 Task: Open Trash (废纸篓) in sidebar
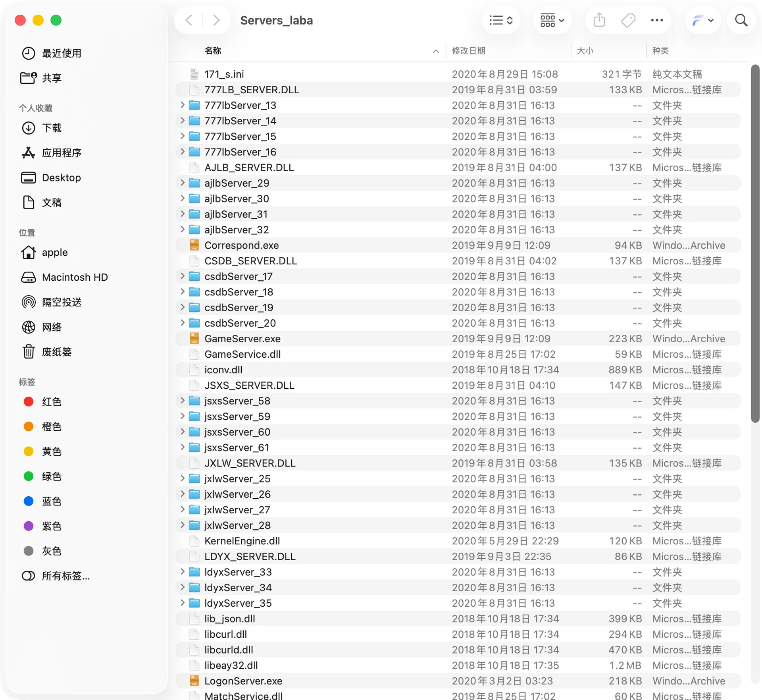point(46,352)
